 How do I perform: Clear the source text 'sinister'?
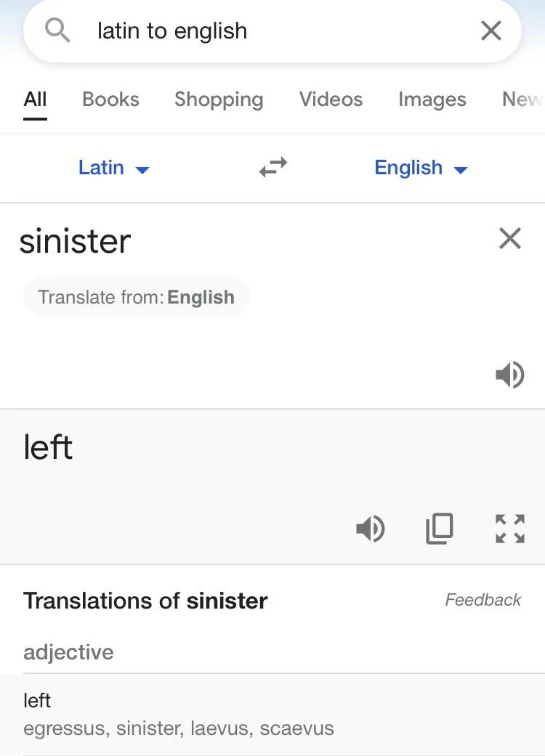pos(510,238)
